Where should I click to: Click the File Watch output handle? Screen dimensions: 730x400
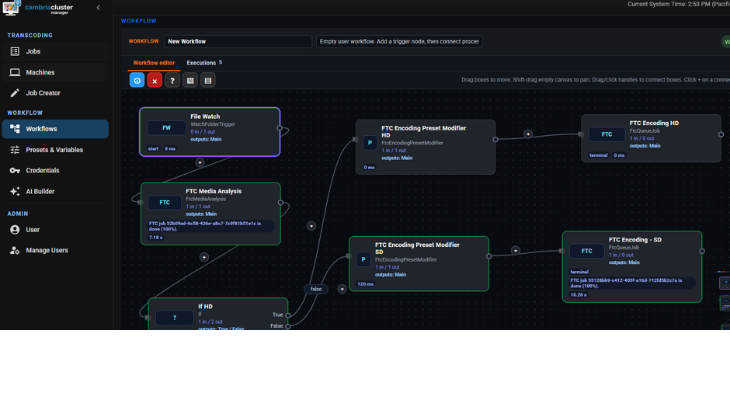[280, 128]
